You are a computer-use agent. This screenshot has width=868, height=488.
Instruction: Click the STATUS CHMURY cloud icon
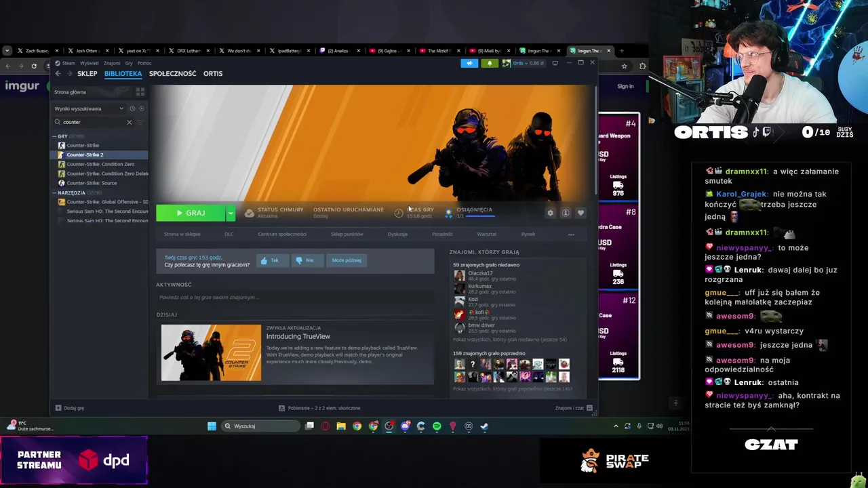pyautogui.click(x=250, y=213)
